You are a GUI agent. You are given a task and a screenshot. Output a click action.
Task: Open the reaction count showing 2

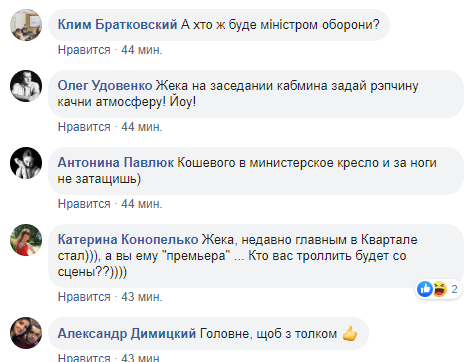[454, 289]
